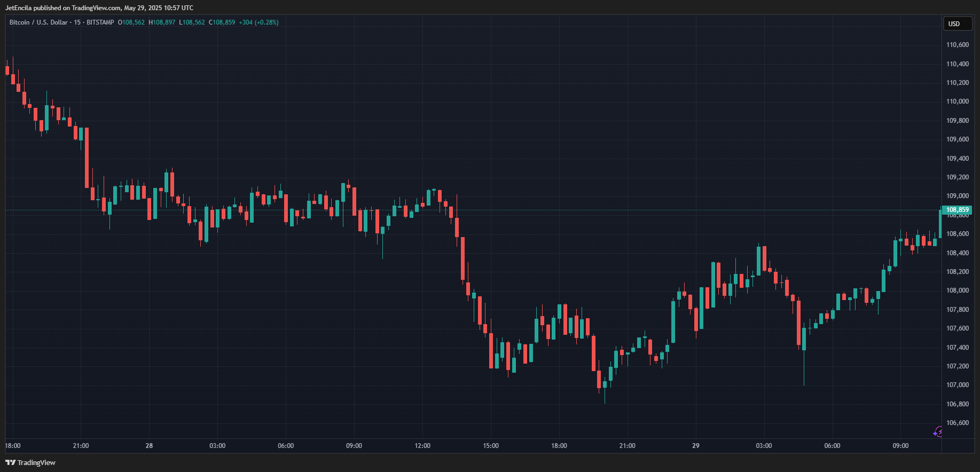980x472 pixels.
Task: Click the +304 (+0.28%) change value
Action: [x=258, y=22]
